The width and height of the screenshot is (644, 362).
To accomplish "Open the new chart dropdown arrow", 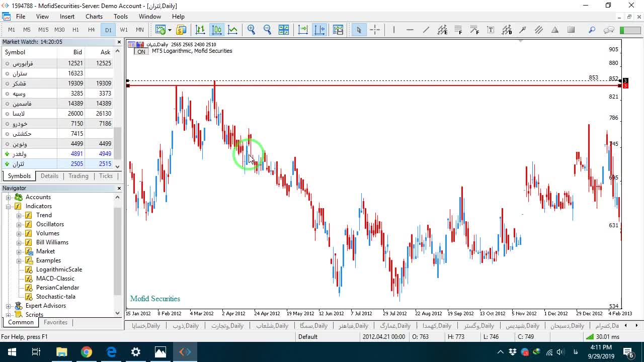I will 170,30.
